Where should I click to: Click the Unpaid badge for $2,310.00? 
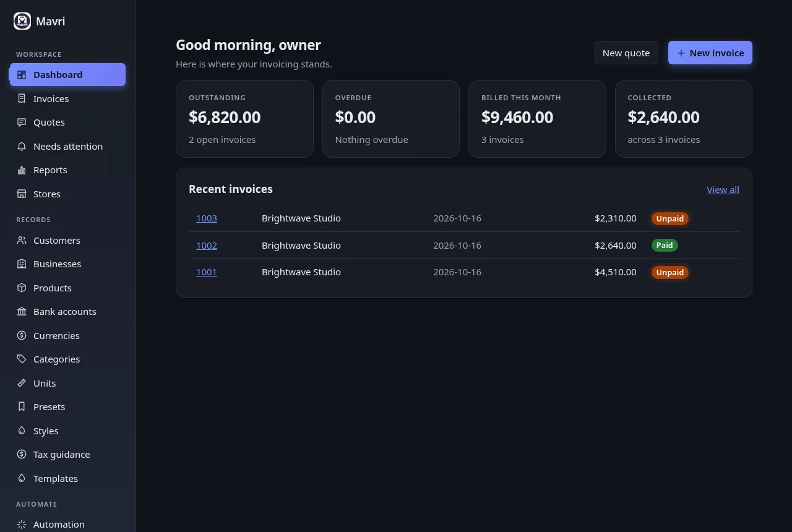[670, 218]
